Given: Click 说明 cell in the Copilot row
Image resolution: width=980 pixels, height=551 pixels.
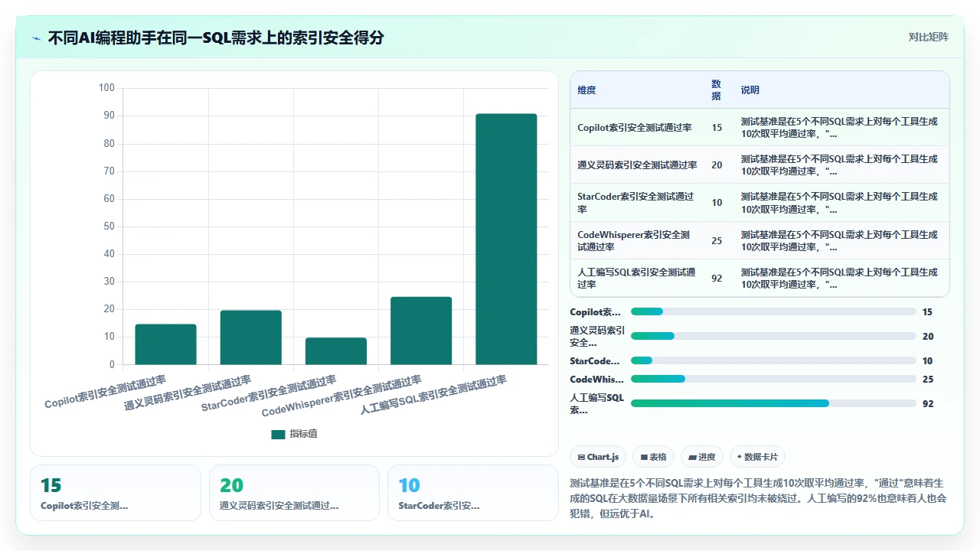Looking at the screenshot, I should [x=839, y=128].
